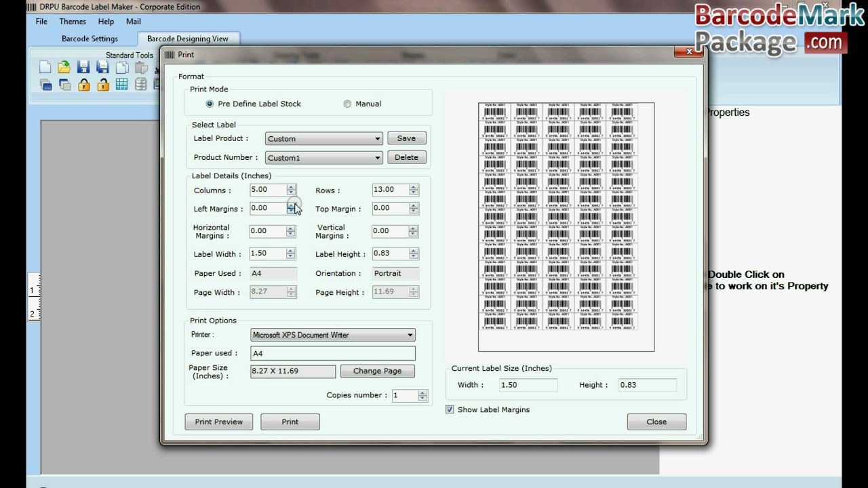Click the barcode icon in Print dialog title
The width and height of the screenshot is (868, 488).
170,55
